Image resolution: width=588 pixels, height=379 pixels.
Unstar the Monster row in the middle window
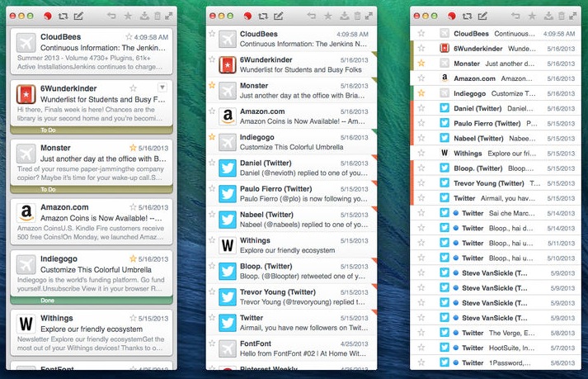click(x=212, y=85)
